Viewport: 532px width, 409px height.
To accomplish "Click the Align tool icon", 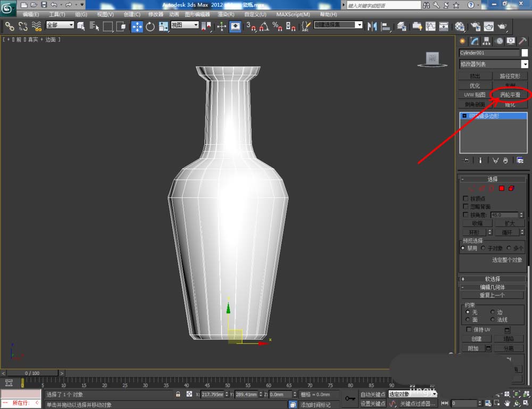I will (385, 26).
